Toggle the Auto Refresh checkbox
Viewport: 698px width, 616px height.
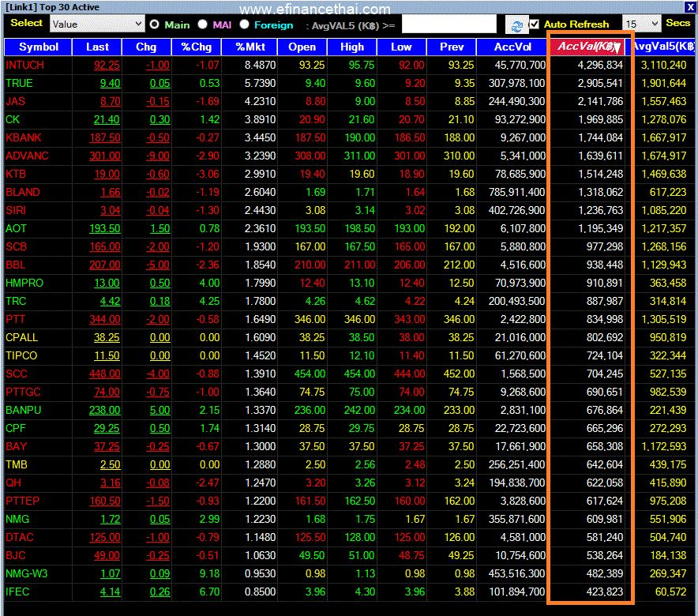click(x=535, y=24)
